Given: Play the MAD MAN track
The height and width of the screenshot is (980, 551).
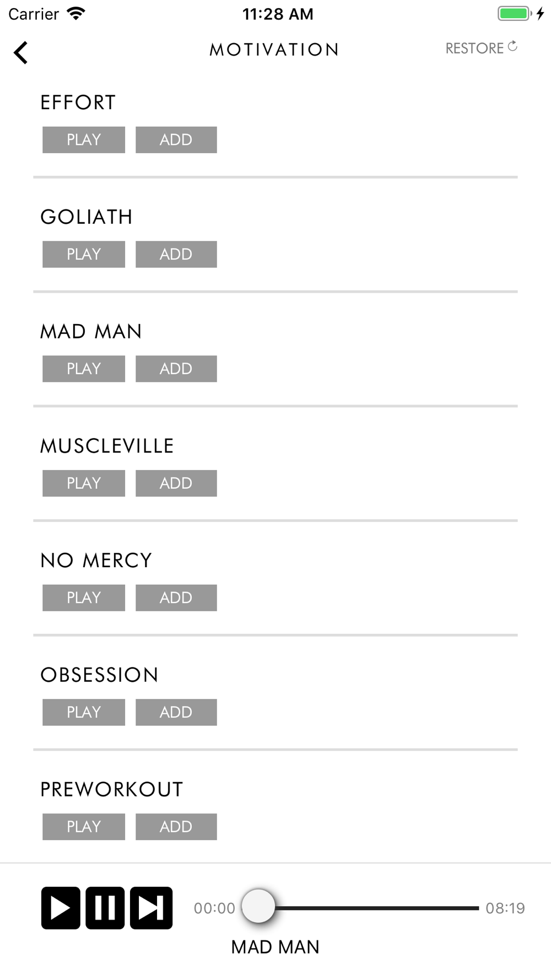Looking at the screenshot, I should coord(84,369).
